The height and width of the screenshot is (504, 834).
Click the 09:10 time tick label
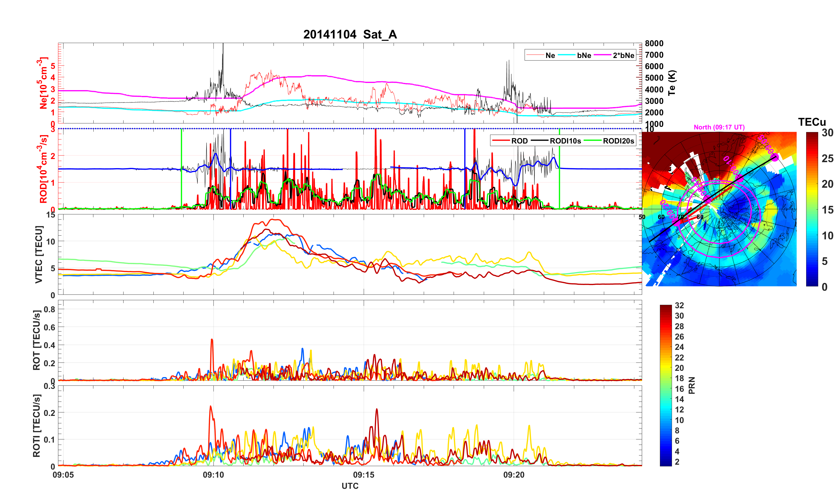pos(213,474)
